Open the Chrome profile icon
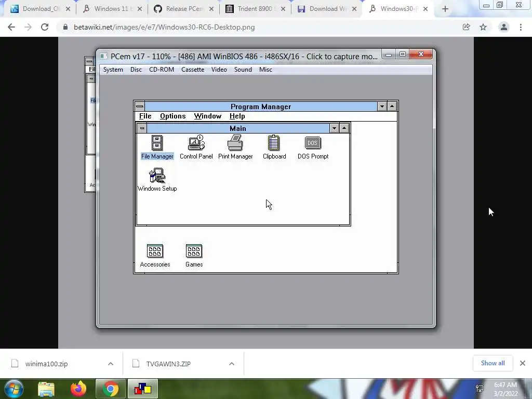The width and height of the screenshot is (532, 399). (x=504, y=27)
